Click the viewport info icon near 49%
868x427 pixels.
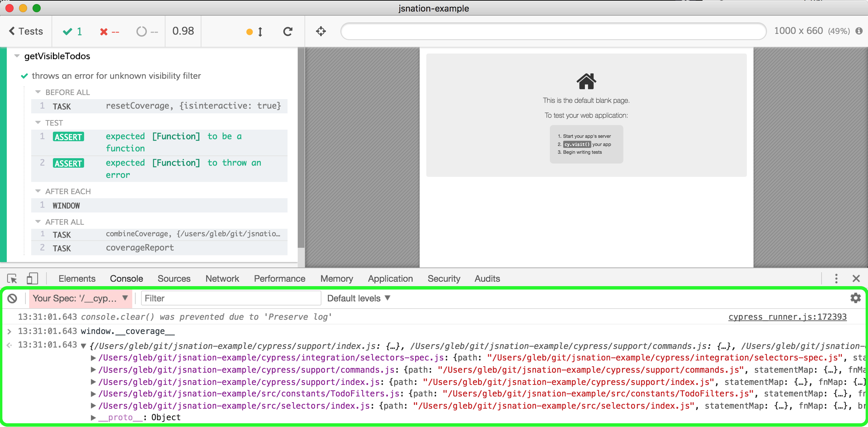tap(859, 31)
